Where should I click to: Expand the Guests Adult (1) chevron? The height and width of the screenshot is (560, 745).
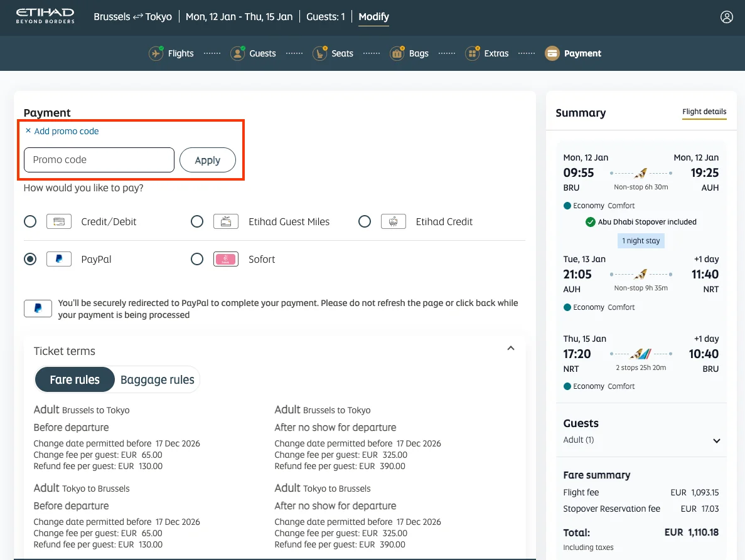(716, 441)
